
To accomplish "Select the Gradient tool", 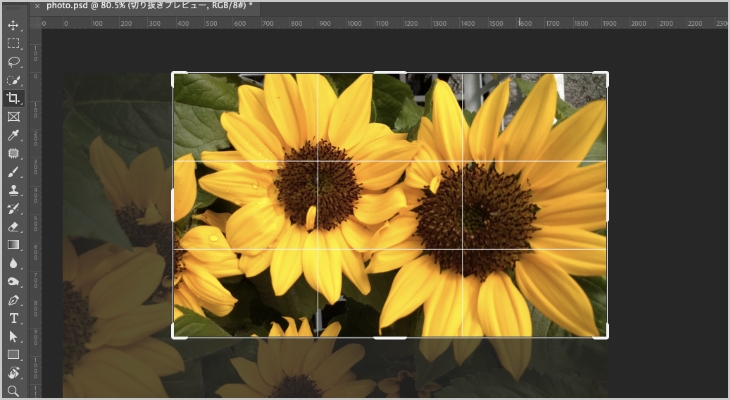I will coord(14,245).
